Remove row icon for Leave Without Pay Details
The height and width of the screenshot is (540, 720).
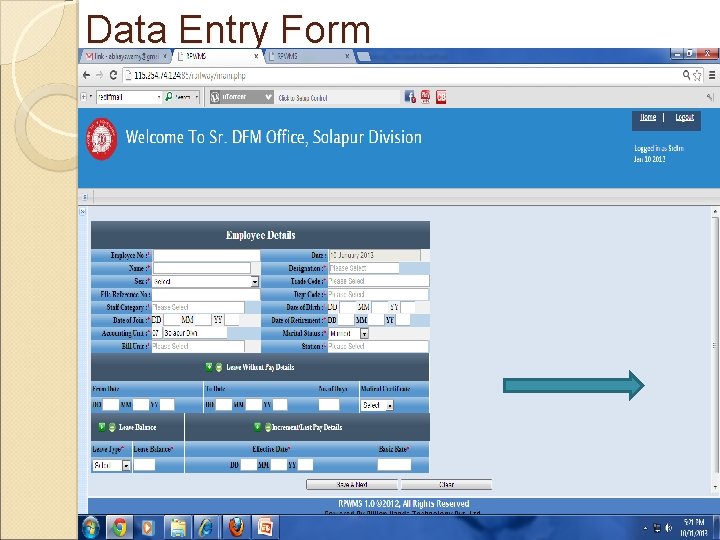coord(219,367)
